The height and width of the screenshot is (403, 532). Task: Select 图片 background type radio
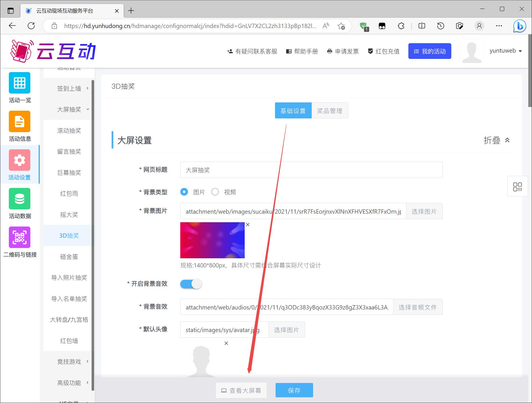coord(184,192)
